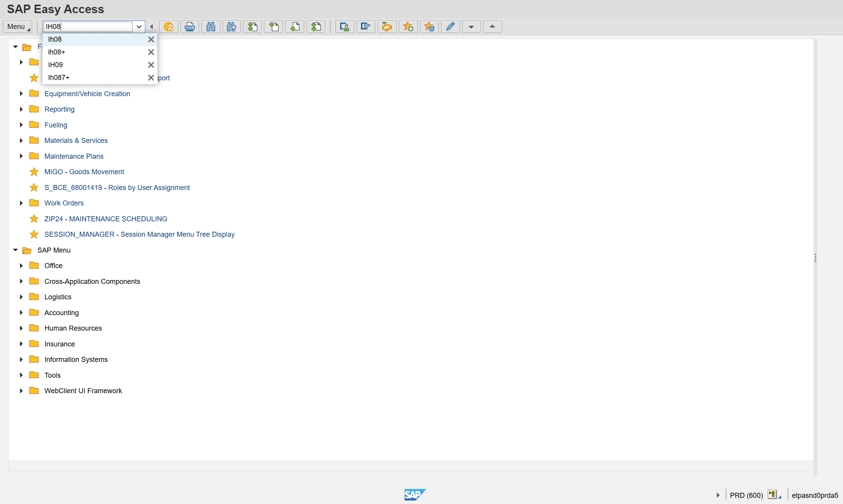Expand Materials & Services folder

pyautogui.click(x=21, y=141)
